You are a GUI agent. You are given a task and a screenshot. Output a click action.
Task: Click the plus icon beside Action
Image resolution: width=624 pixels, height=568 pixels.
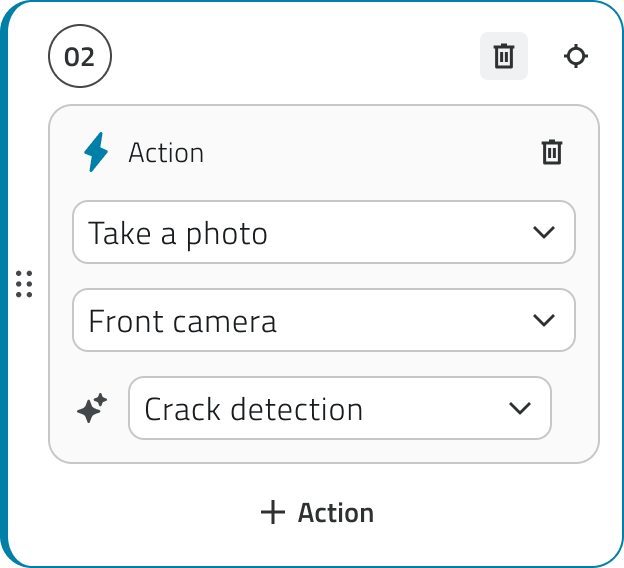click(x=272, y=512)
